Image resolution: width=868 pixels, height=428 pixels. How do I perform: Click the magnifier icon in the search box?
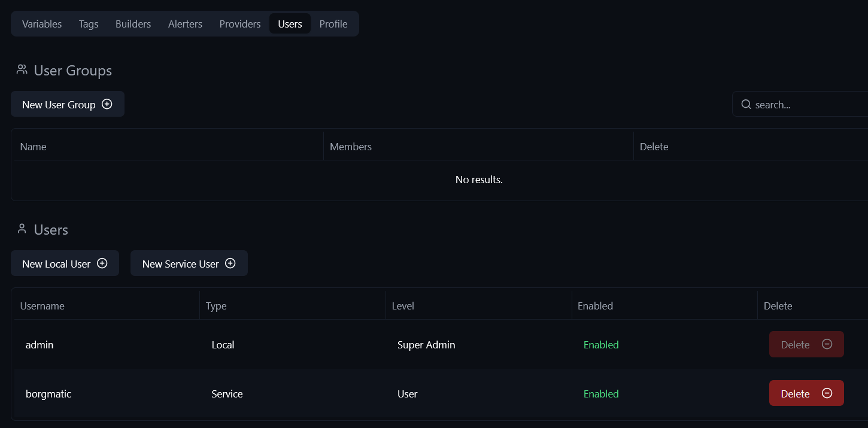click(x=746, y=104)
